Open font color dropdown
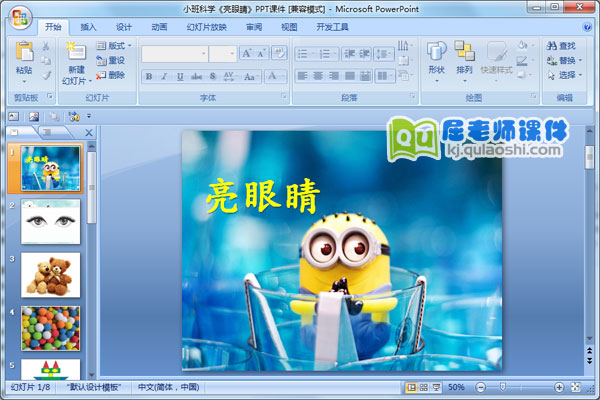This screenshot has width=600, height=400. [x=283, y=76]
